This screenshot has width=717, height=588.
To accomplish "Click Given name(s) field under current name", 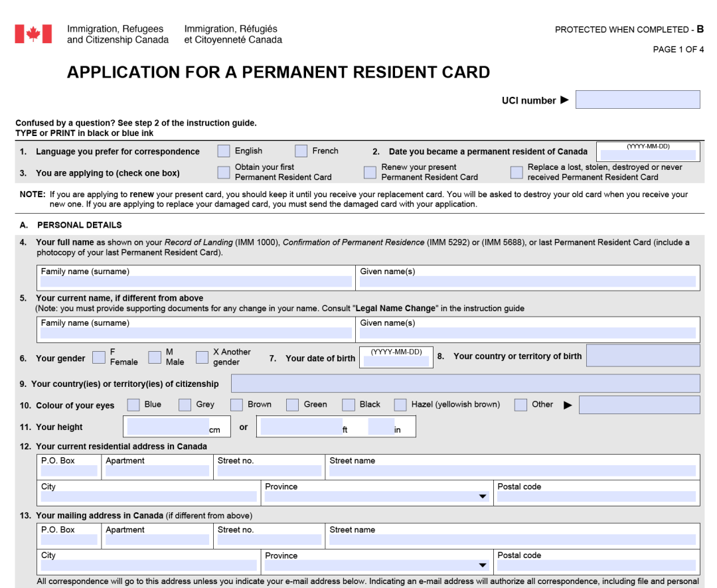I will tap(528, 333).
